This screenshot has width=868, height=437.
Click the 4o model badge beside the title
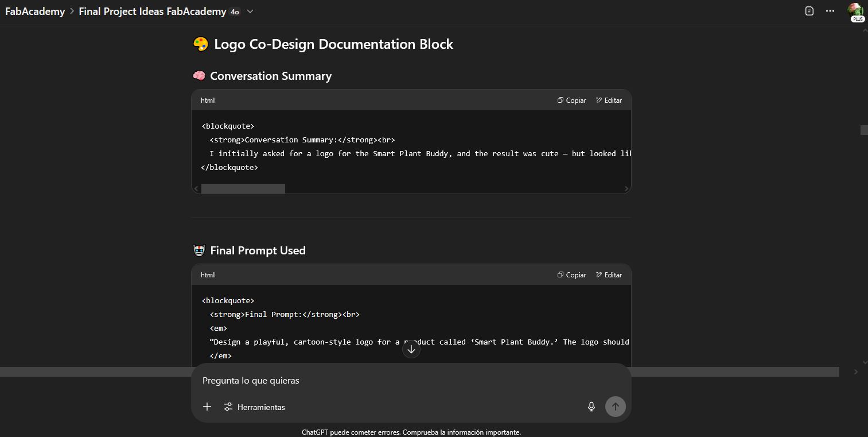(235, 12)
